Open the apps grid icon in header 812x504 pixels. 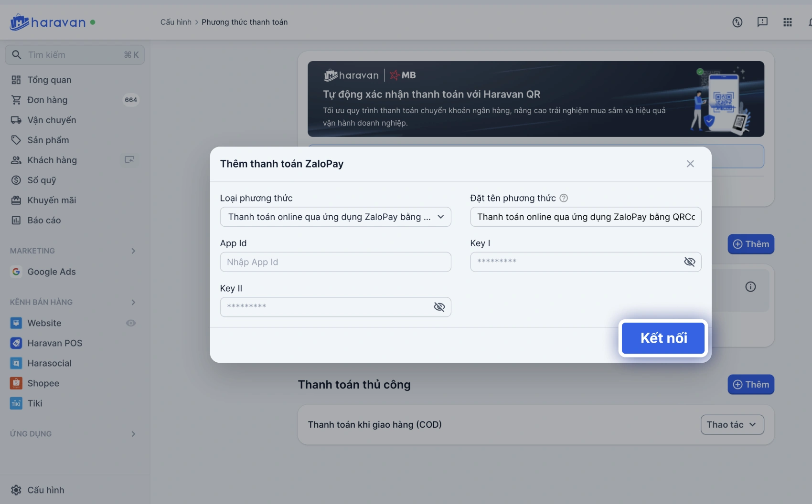788,22
